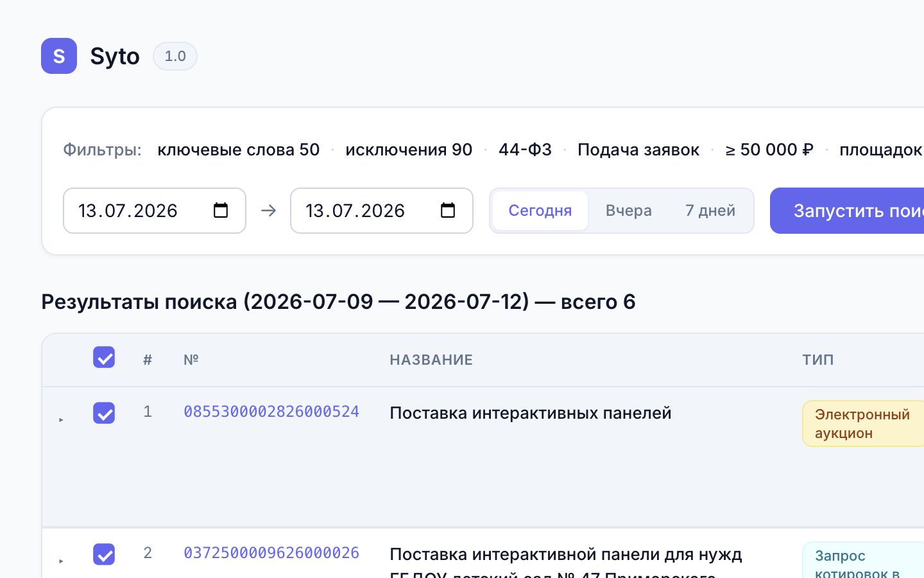Click the Запрос котировок type badge
The height and width of the screenshot is (578, 924).
(863, 560)
